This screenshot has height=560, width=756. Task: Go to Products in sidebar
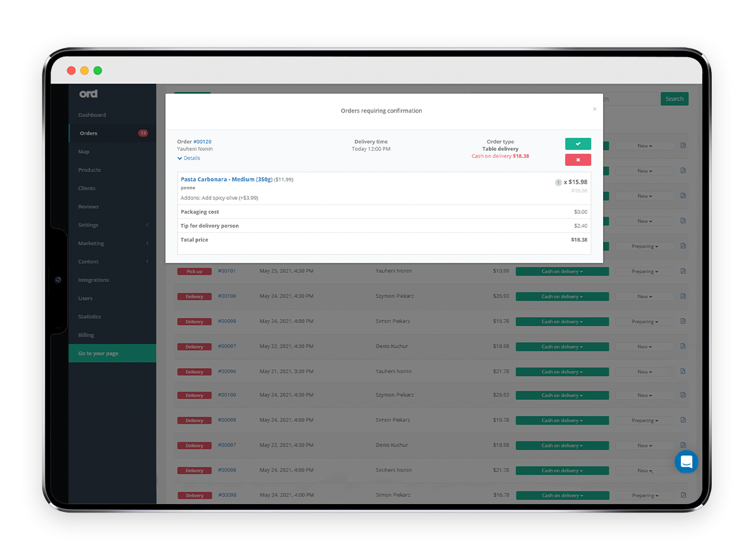click(x=90, y=170)
